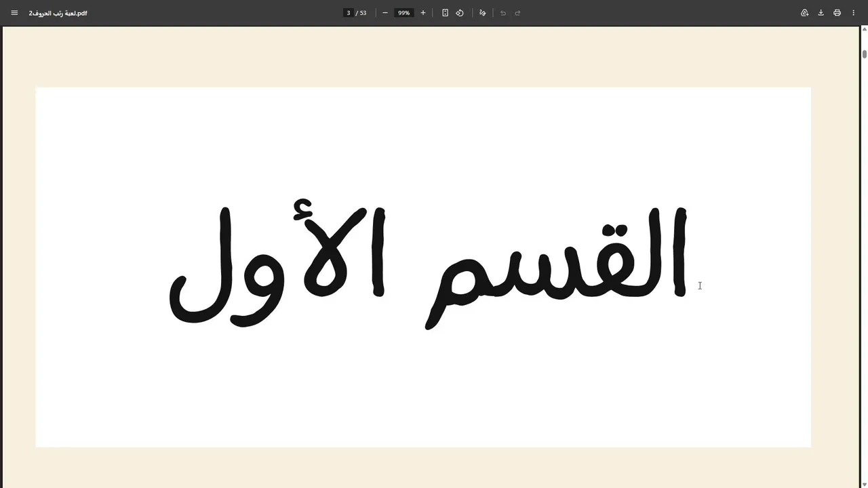The height and width of the screenshot is (488, 868).
Task: Open the more actions three-dot menu
Action: click(853, 13)
